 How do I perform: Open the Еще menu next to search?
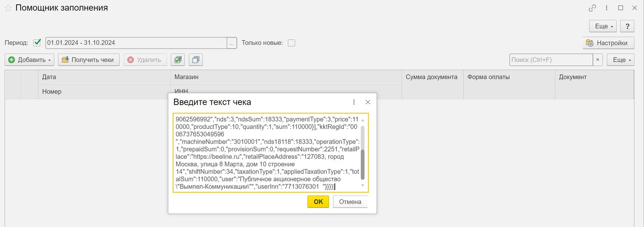pos(620,60)
